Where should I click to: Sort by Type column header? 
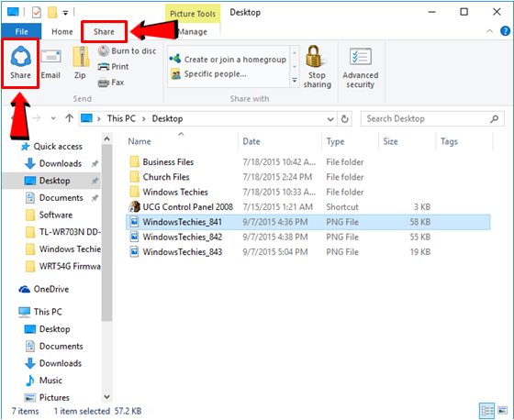point(335,141)
